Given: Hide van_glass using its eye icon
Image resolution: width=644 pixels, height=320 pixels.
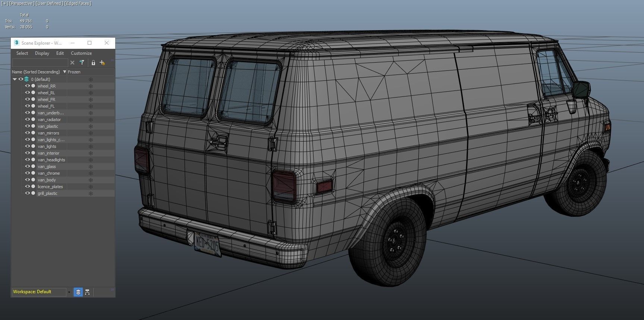Looking at the screenshot, I should 27,167.
